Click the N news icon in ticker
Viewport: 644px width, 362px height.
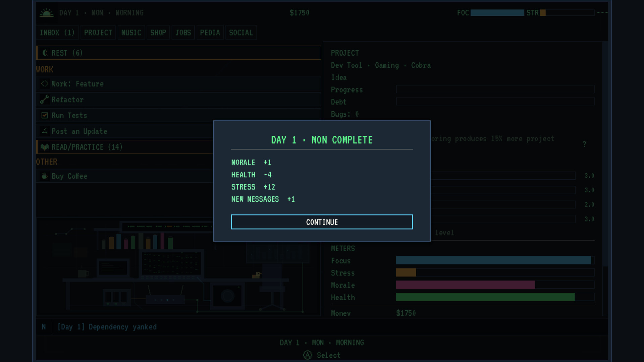[44, 327]
